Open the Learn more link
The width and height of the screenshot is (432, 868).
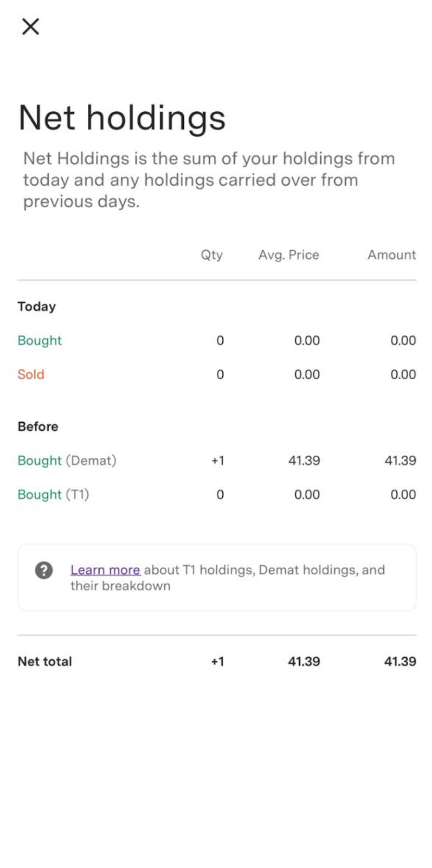105,570
